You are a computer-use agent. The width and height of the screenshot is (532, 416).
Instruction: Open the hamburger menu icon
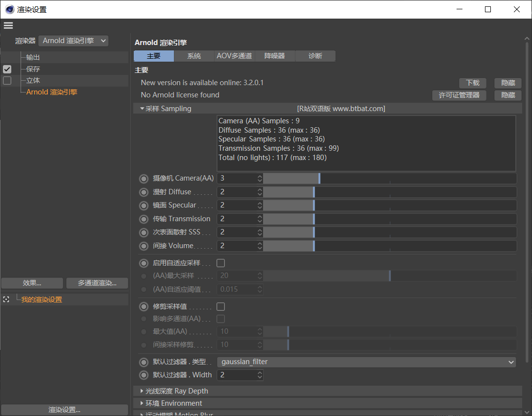[x=8, y=25]
